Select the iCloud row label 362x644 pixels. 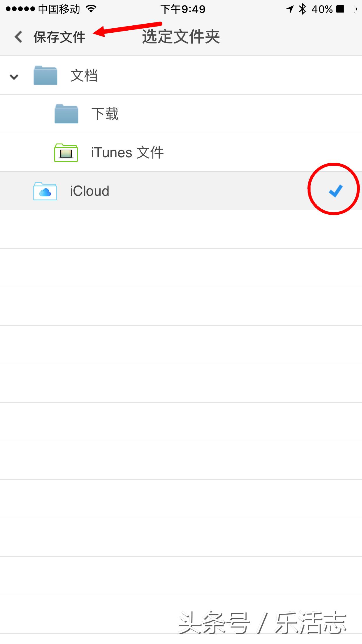(x=89, y=191)
